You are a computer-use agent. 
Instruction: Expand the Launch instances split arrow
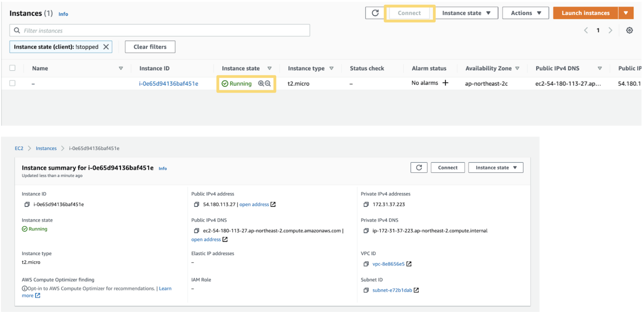click(x=626, y=13)
